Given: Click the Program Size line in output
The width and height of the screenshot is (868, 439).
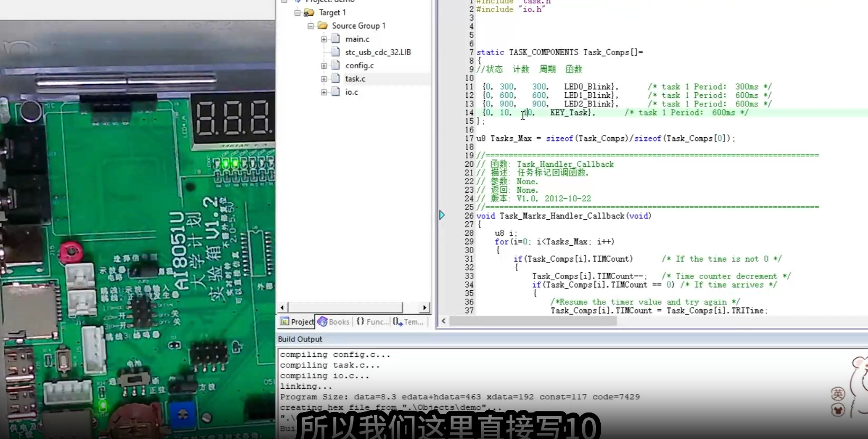Looking at the screenshot, I should (460, 397).
